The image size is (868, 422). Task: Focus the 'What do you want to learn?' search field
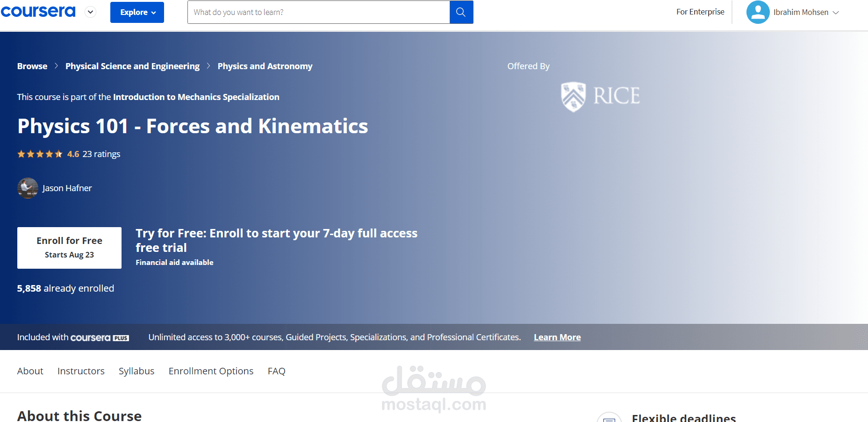click(318, 12)
